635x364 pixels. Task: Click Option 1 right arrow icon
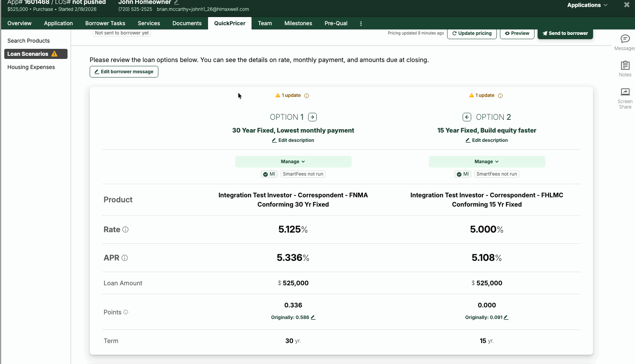[312, 117]
